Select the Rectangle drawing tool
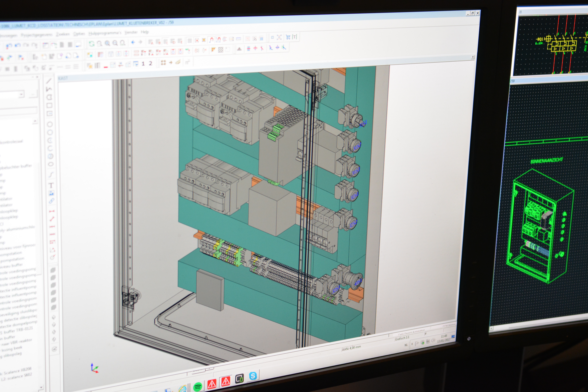The width and height of the screenshot is (588, 392). [49, 105]
